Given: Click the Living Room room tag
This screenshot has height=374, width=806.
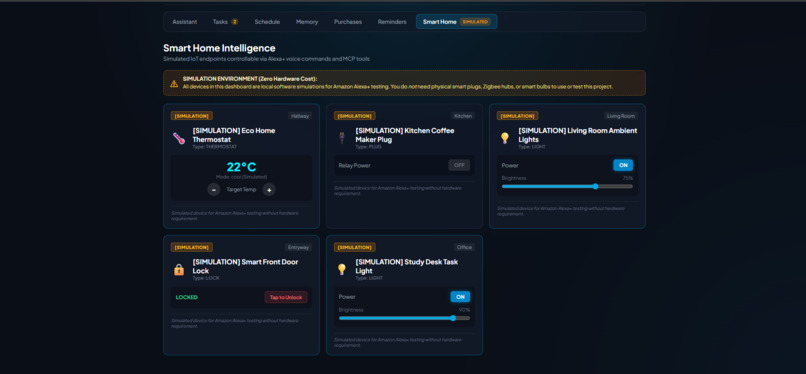Looking at the screenshot, I should pyautogui.click(x=621, y=116).
